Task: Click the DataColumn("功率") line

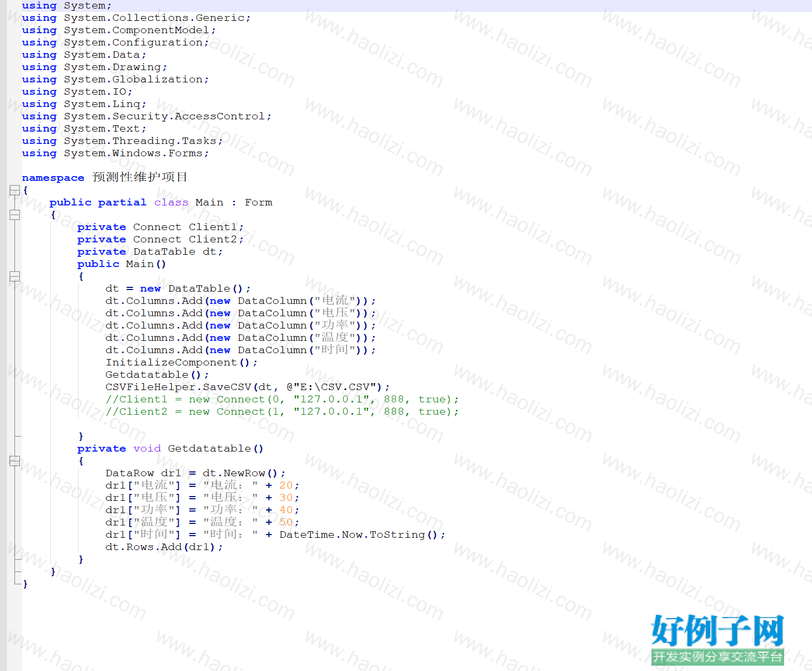Action: tap(241, 325)
